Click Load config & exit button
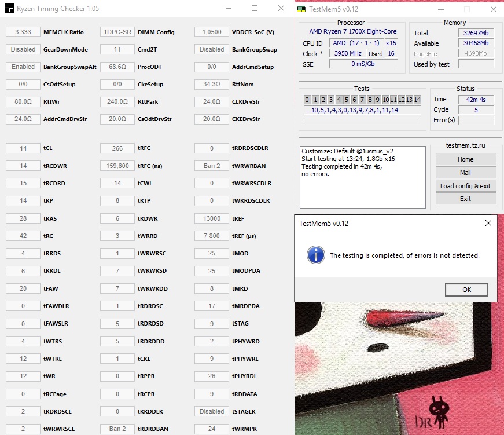This screenshot has width=504, height=435. click(465, 186)
